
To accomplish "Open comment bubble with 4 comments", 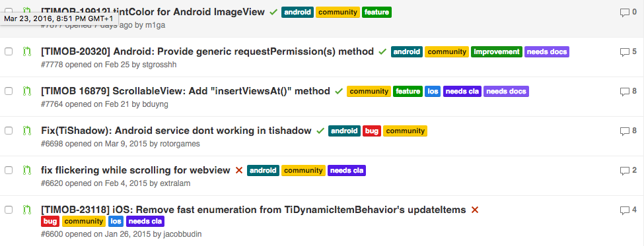I will [628, 210].
